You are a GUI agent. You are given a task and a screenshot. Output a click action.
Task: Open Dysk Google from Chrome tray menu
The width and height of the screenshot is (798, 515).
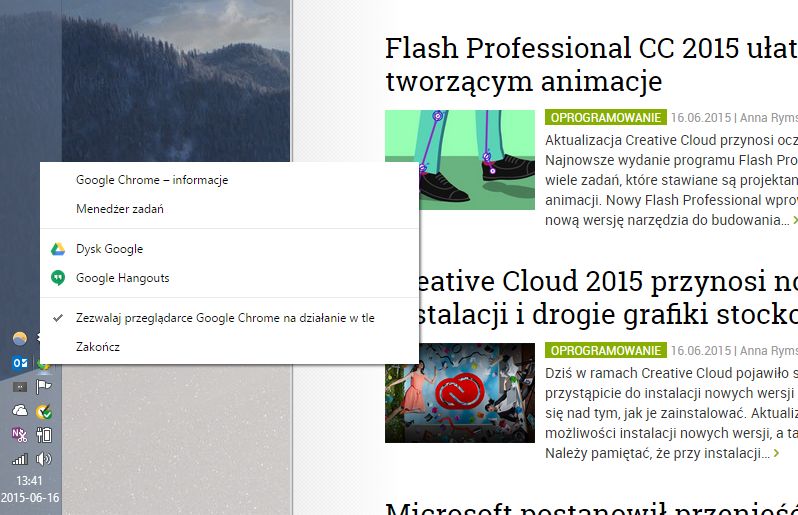(x=229, y=249)
